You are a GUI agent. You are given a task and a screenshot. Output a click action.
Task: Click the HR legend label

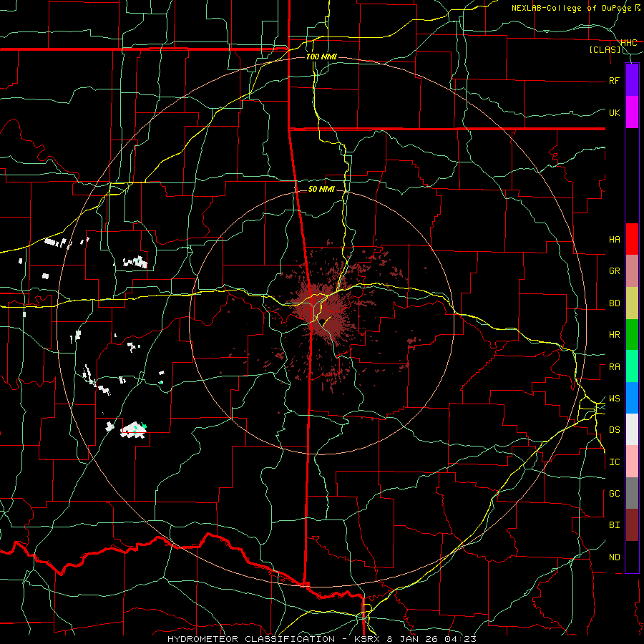[x=614, y=335]
